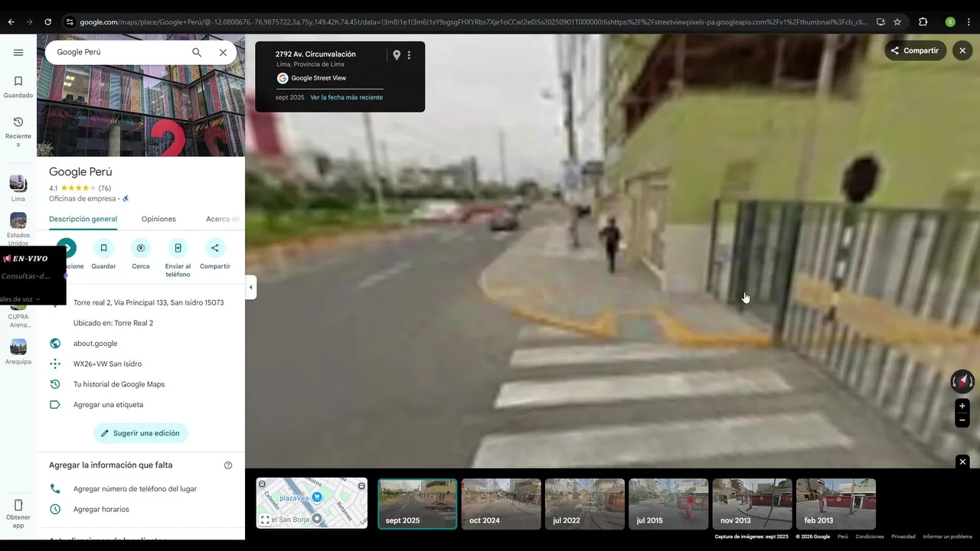Click the Perú footer link
The image size is (980, 551).
coord(843,536)
